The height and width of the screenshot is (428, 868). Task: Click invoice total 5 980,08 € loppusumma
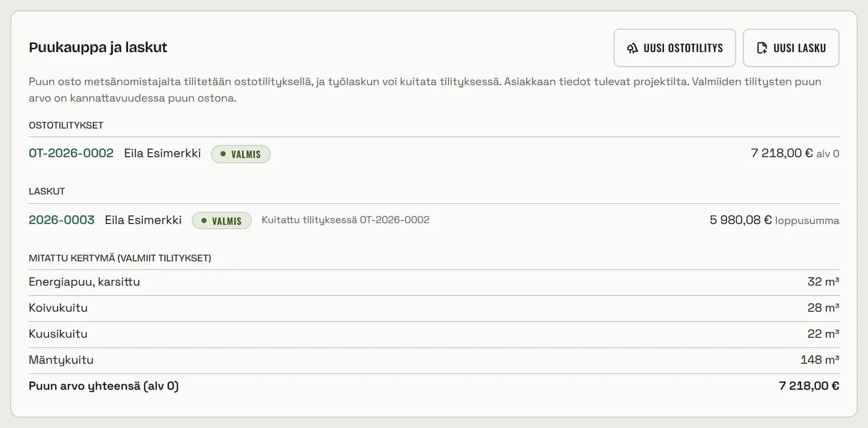pos(774,220)
